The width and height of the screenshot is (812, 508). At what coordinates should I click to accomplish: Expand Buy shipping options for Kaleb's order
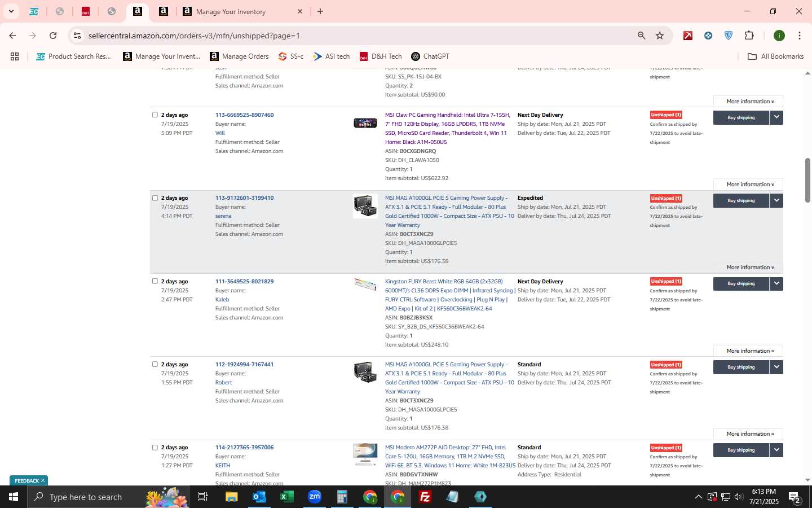[x=776, y=283]
